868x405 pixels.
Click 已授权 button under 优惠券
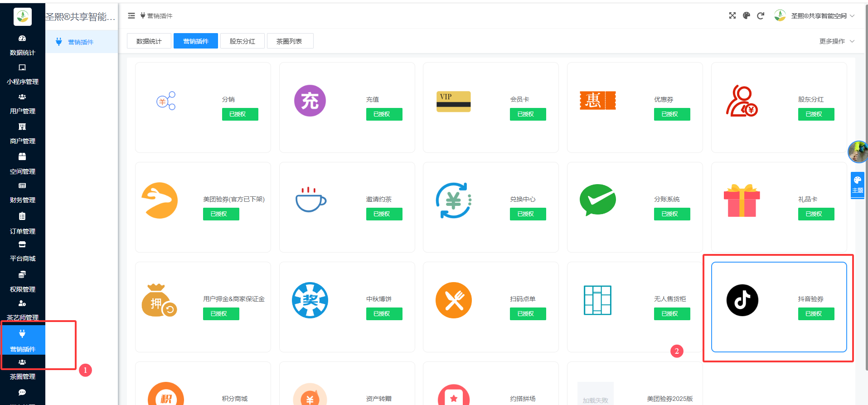click(672, 114)
